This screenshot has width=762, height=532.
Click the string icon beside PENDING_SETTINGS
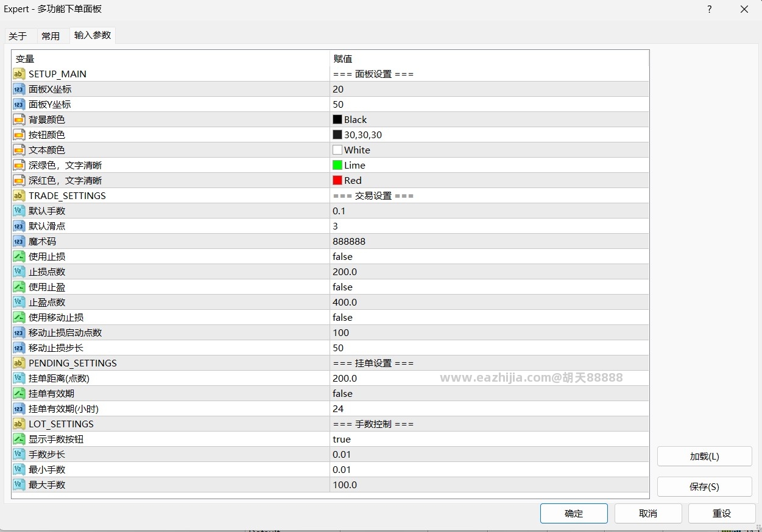19,363
